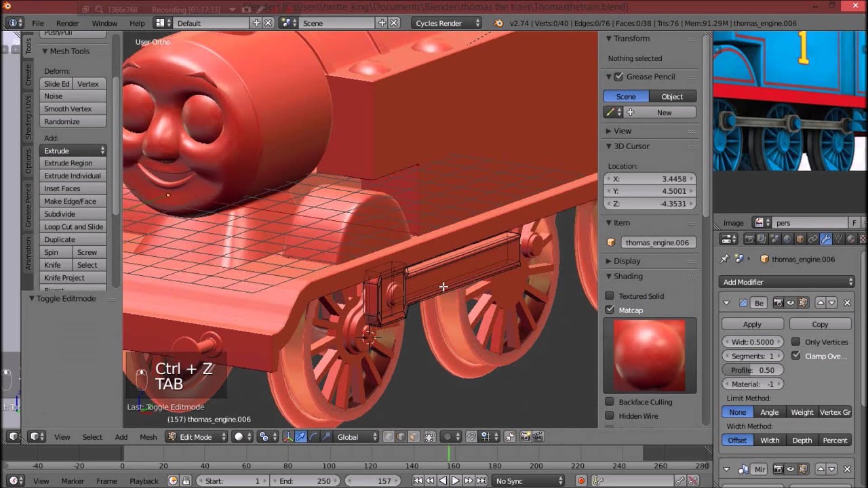
Task: Toggle Bevel modifier viewport visibility eye
Action: (x=791, y=303)
